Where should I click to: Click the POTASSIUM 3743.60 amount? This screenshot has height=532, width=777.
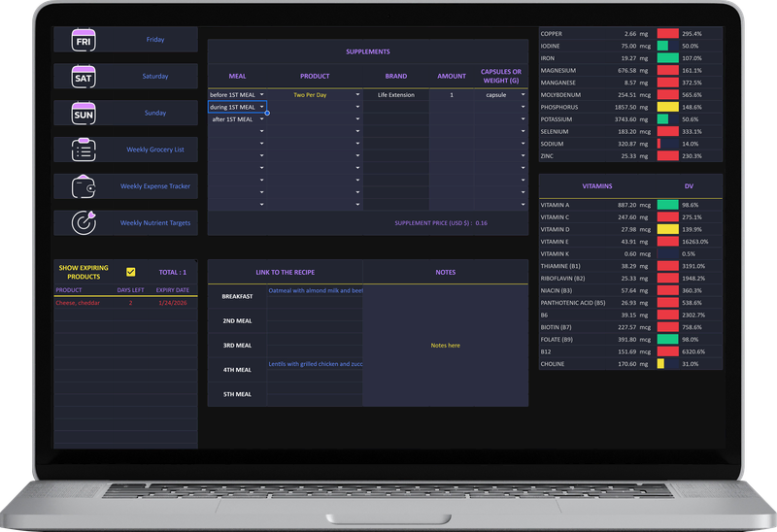[x=625, y=119]
